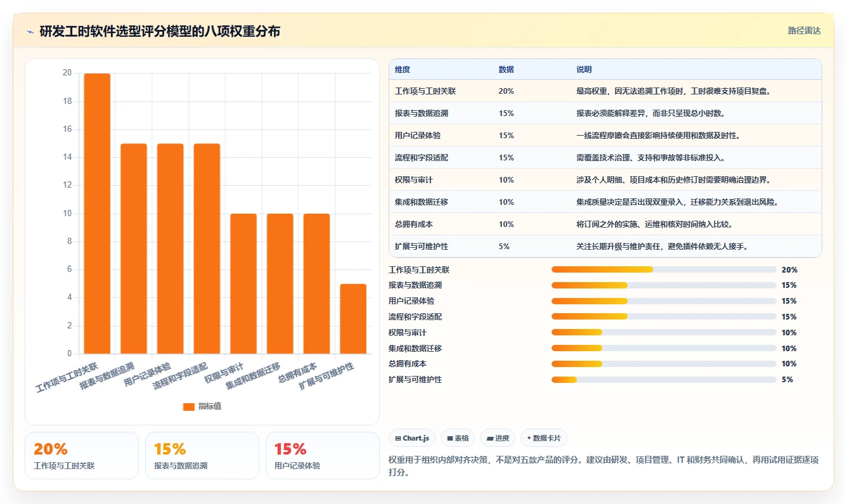Click the description starting 集成质量决定
The width and height of the screenshot is (847, 504).
click(677, 202)
